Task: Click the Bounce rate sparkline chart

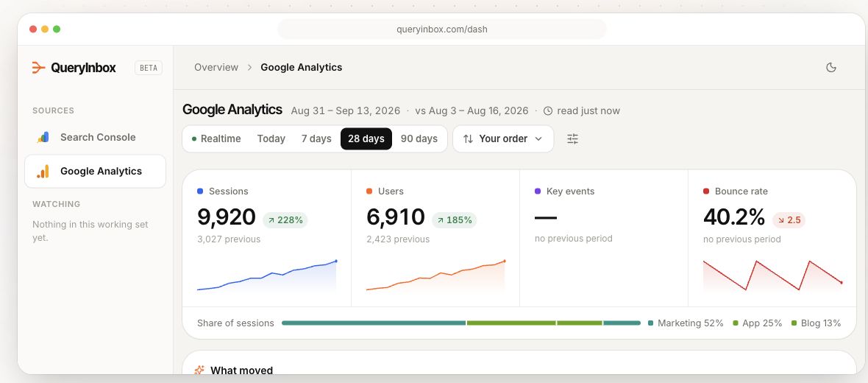Action: (x=773, y=275)
